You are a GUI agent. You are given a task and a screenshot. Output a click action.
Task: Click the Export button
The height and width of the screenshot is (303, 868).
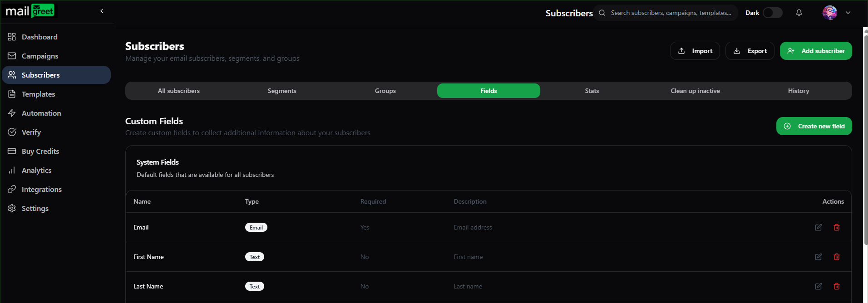(750, 51)
